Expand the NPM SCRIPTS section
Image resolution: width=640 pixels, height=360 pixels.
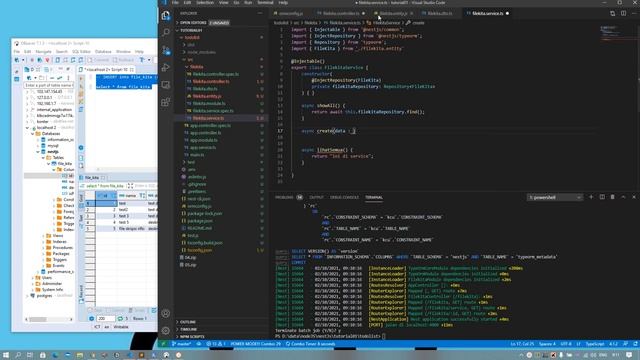pos(192,337)
